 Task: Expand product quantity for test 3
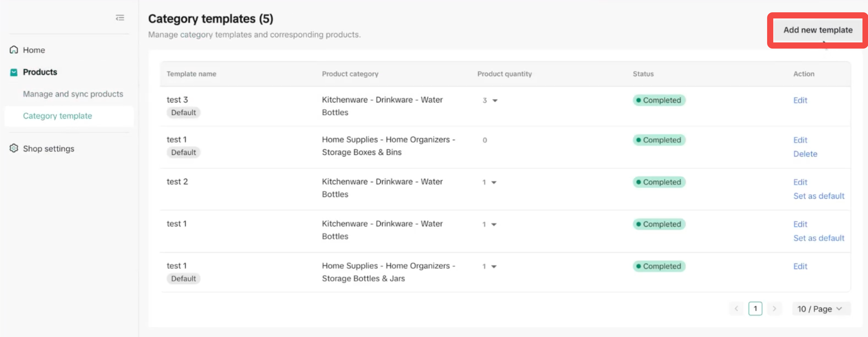pyautogui.click(x=495, y=101)
